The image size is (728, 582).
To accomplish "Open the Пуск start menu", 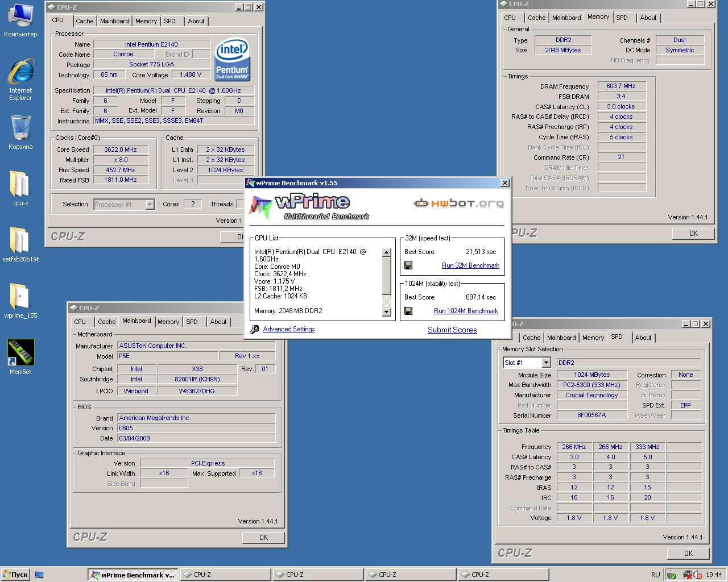I will (x=15, y=575).
